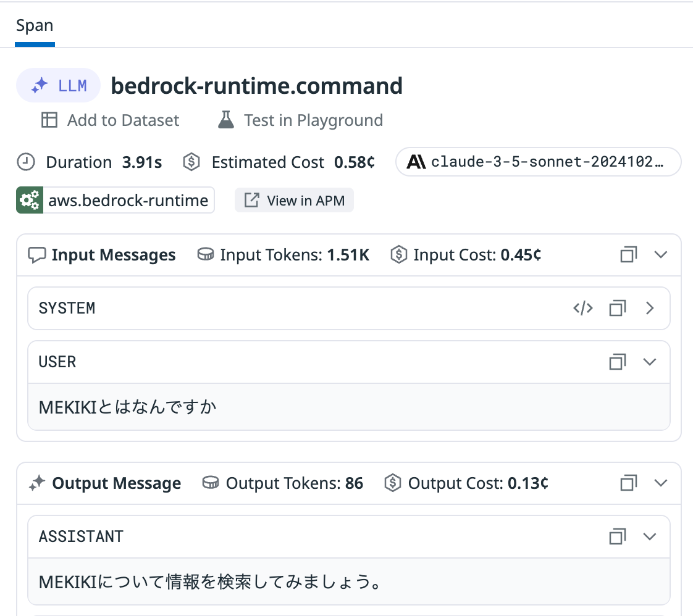The height and width of the screenshot is (616, 693).
Task: Copy the ASSISTANT message
Action: pyautogui.click(x=618, y=536)
